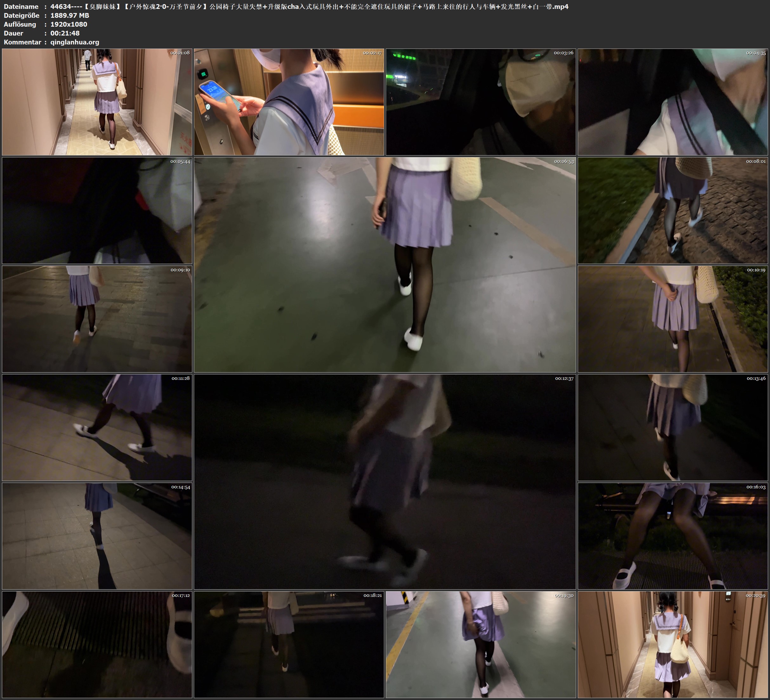
Task: Select the dark frame at 00:05:44
Action: [x=97, y=210]
